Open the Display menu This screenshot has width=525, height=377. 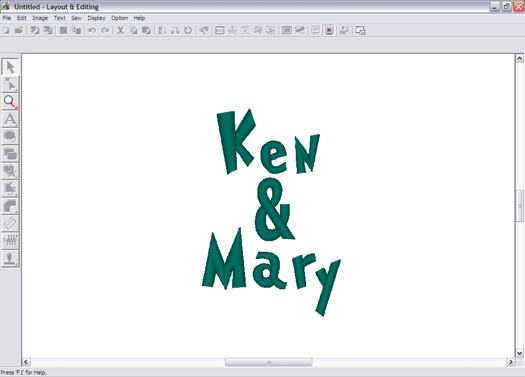pyautogui.click(x=96, y=18)
